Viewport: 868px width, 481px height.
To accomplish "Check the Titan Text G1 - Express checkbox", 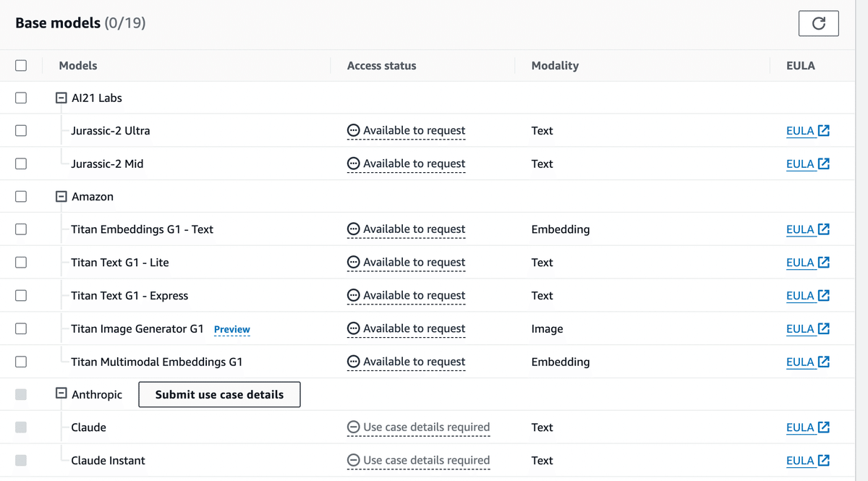I will coord(21,295).
